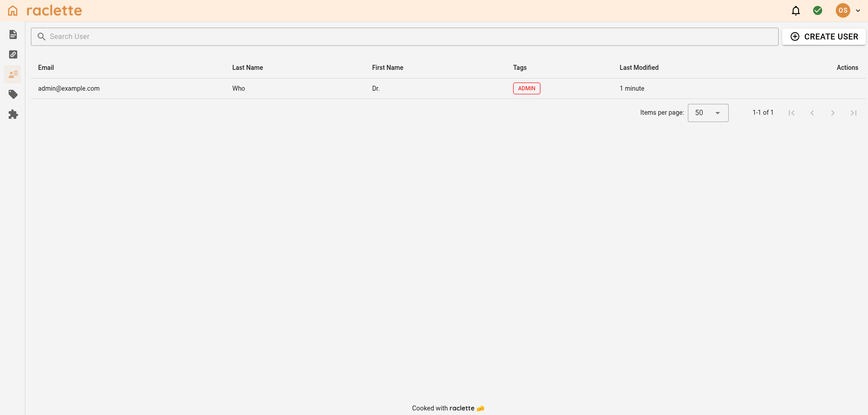Click the OS avatar circle
The height and width of the screenshot is (415, 868).
point(843,10)
